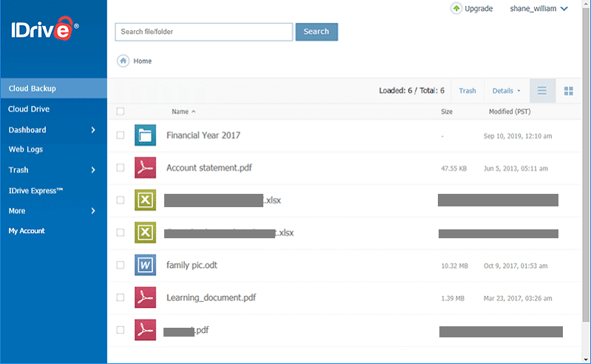
Task: Click the Jun 5, 2013, 05:11 am date
Action: tap(516, 169)
